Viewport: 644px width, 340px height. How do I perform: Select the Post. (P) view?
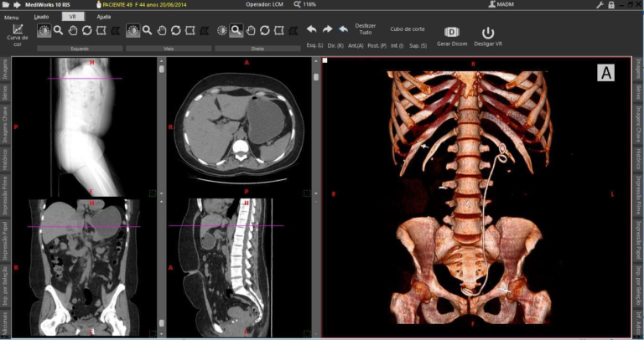[377, 46]
